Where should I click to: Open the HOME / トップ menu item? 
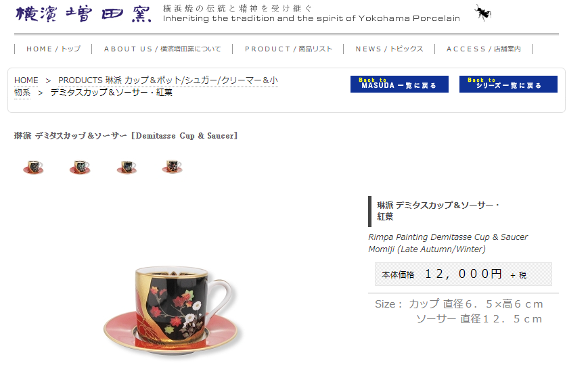click(x=53, y=49)
